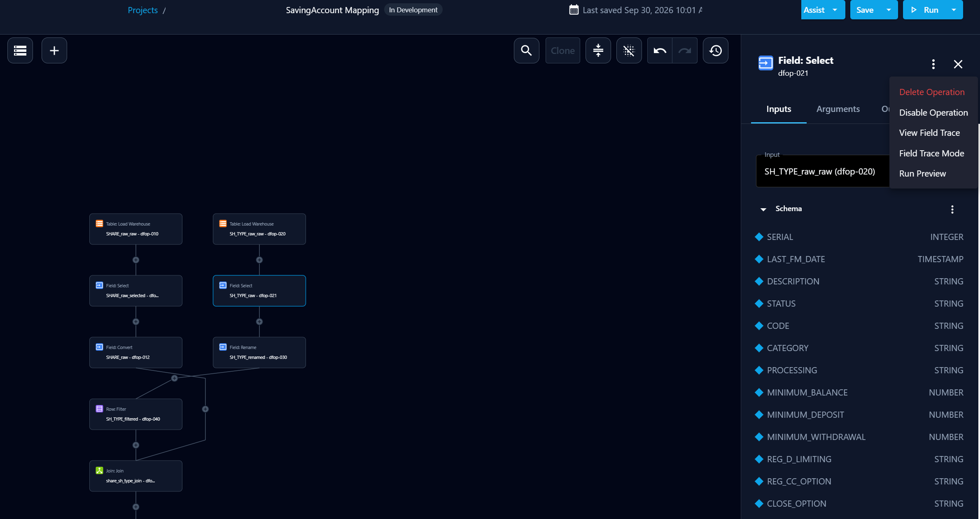This screenshot has width=980, height=519.
Task: Click the Field Select icon in panel header
Action: click(x=765, y=63)
